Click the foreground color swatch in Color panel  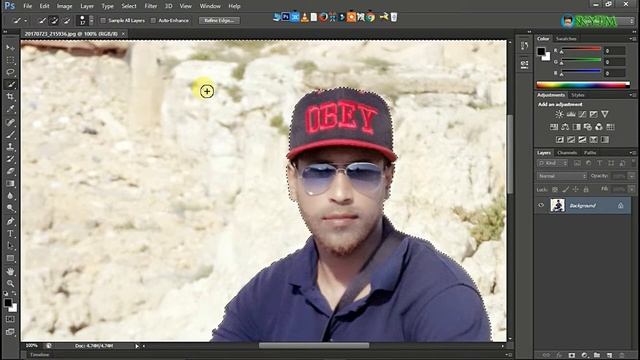541,51
